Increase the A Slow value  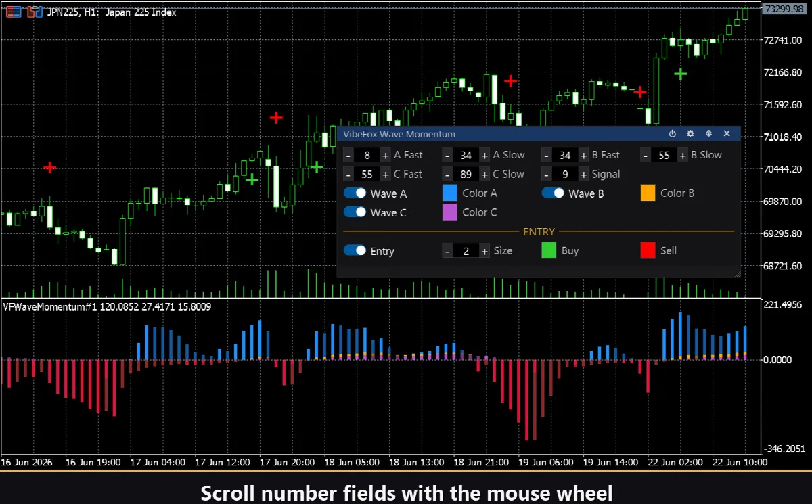coord(484,156)
